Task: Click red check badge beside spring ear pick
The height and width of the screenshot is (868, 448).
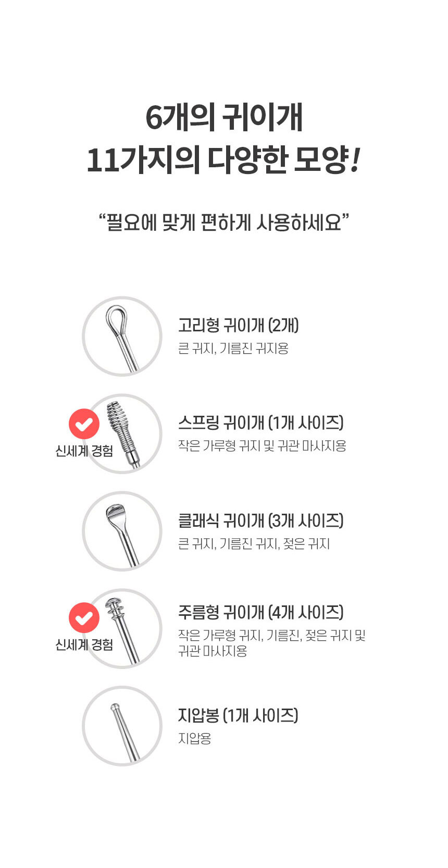Action: [x=84, y=424]
